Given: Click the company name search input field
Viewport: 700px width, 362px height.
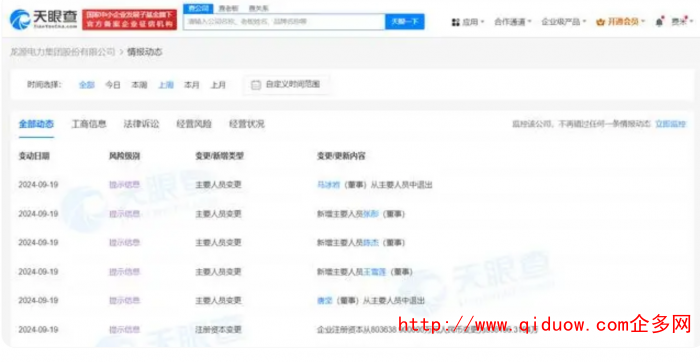Looking at the screenshot, I should coord(284,21).
